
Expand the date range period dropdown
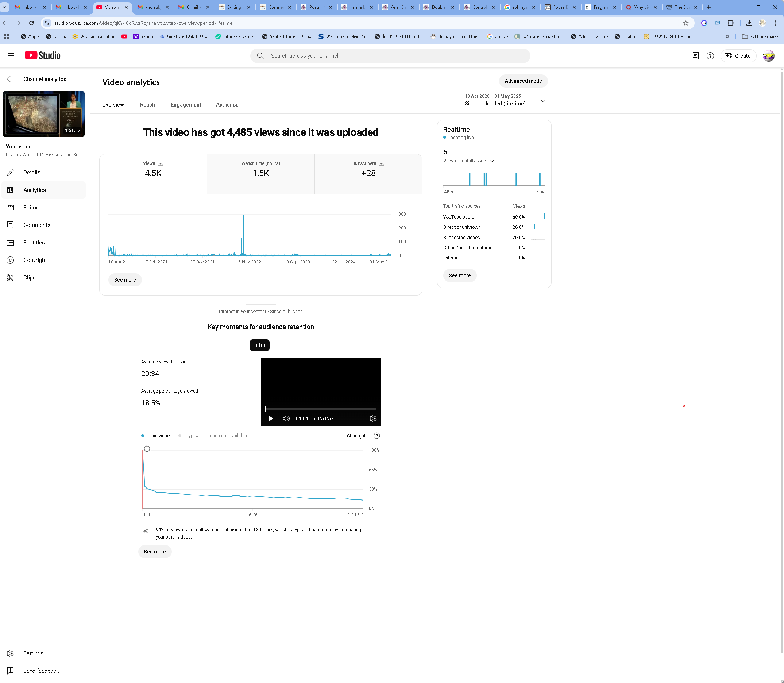pos(505,100)
